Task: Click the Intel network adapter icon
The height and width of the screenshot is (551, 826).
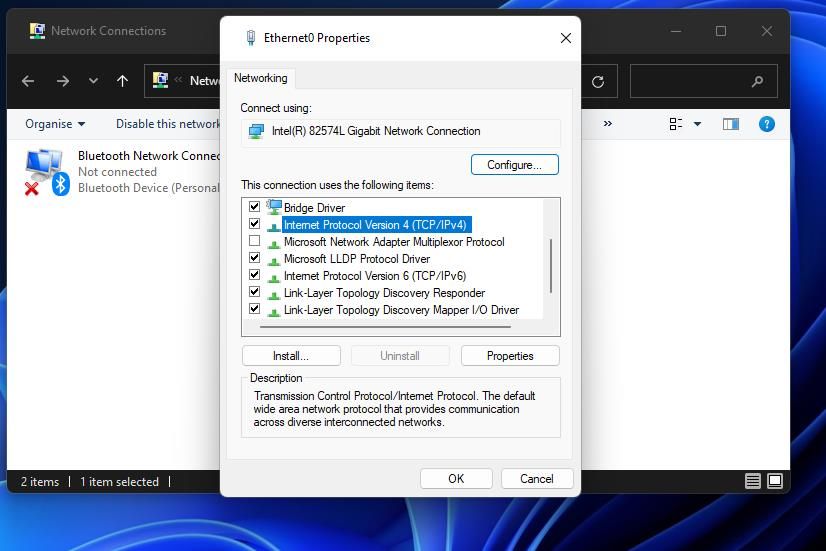Action: pyautogui.click(x=256, y=131)
